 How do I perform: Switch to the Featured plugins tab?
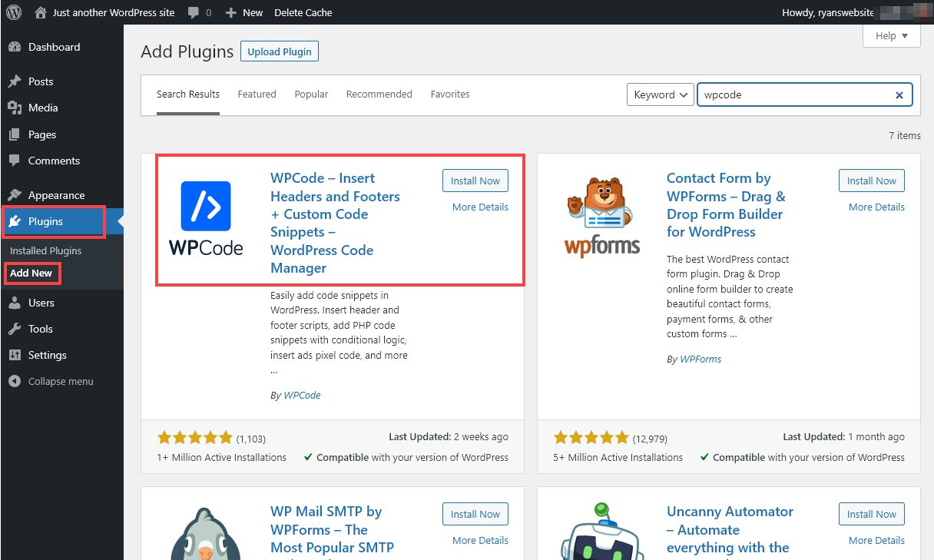click(257, 94)
